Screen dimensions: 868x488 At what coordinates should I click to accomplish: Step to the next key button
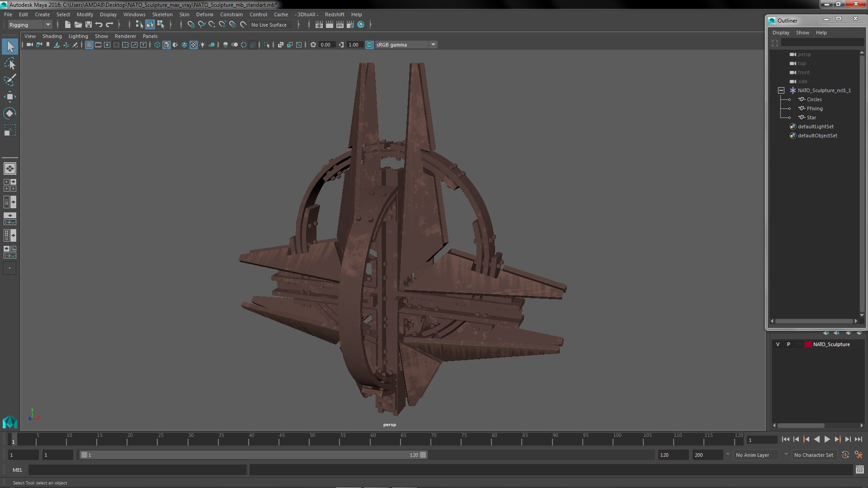coord(837,439)
